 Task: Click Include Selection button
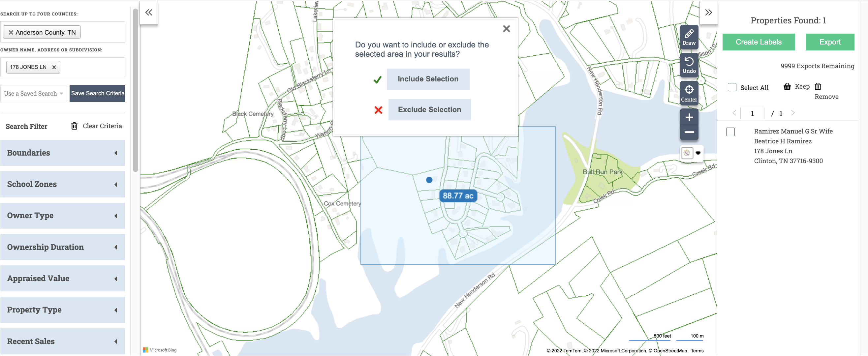pos(428,79)
